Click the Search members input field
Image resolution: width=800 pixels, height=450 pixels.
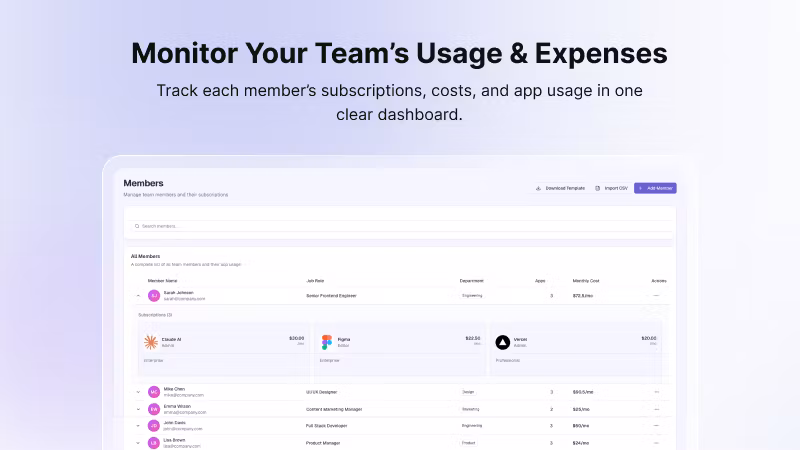click(x=400, y=226)
